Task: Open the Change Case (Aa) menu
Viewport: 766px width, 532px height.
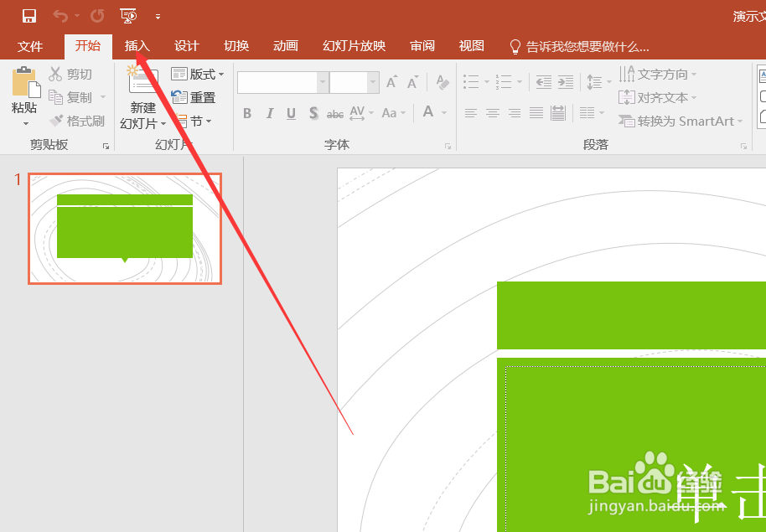Action: tap(394, 113)
